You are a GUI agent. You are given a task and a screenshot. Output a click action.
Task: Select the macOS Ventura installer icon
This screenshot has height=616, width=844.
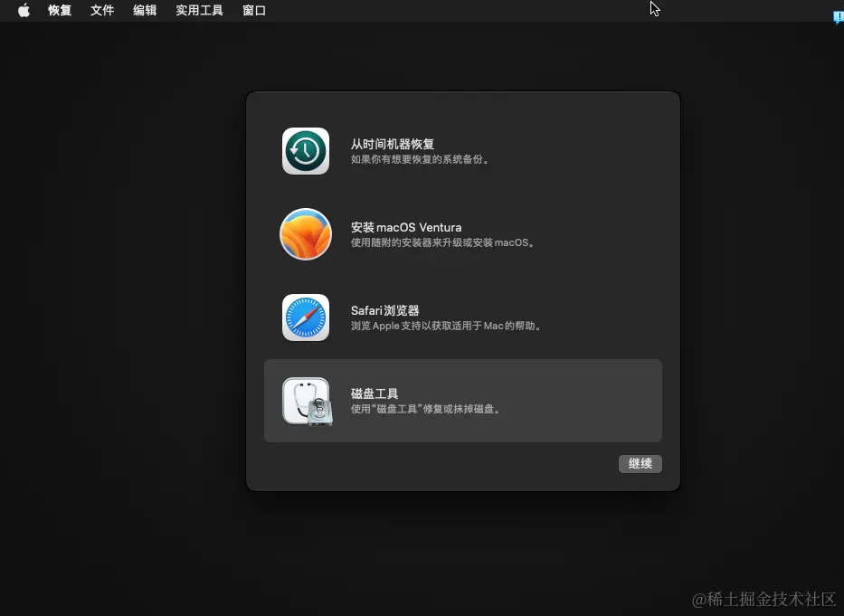(306, 234)
